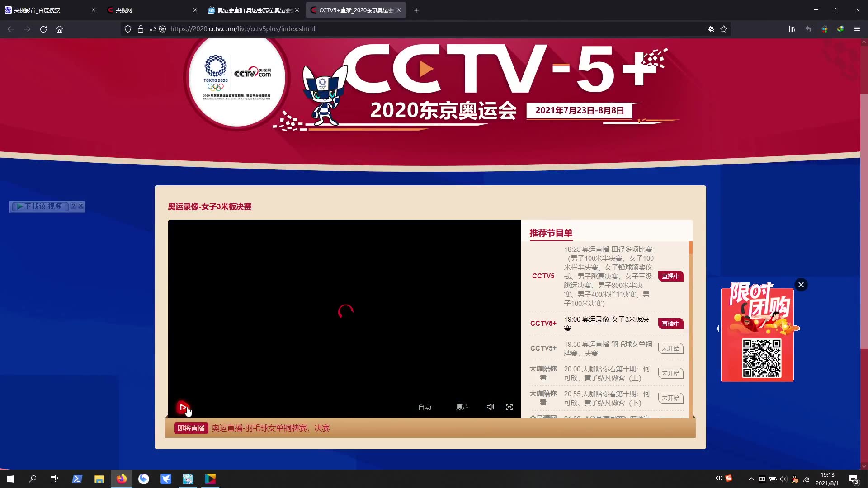The height and width of the screenshot is (488, 868).
Task: Open upcoming 奥运直播-羽毛球女单铜牌赛 link
Action: (x=271, y=428)
